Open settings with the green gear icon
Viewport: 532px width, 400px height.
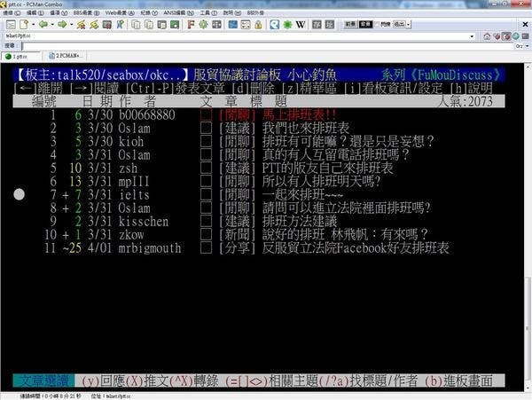pyautogui.click(x=204, y=25)
